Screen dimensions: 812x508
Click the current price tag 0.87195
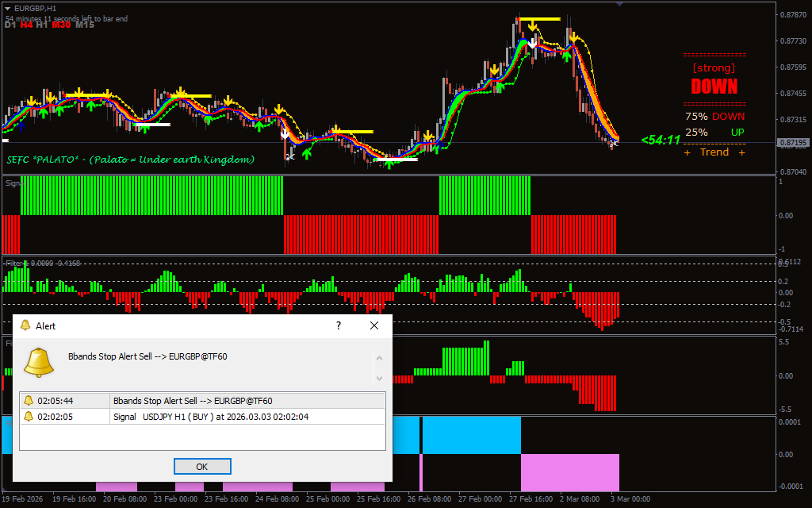click(793, 143)
